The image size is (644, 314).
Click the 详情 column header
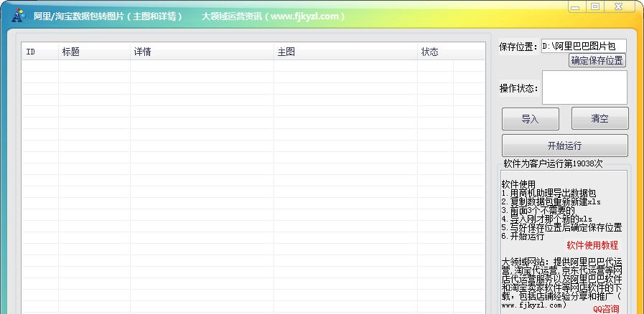click(202, 52)
